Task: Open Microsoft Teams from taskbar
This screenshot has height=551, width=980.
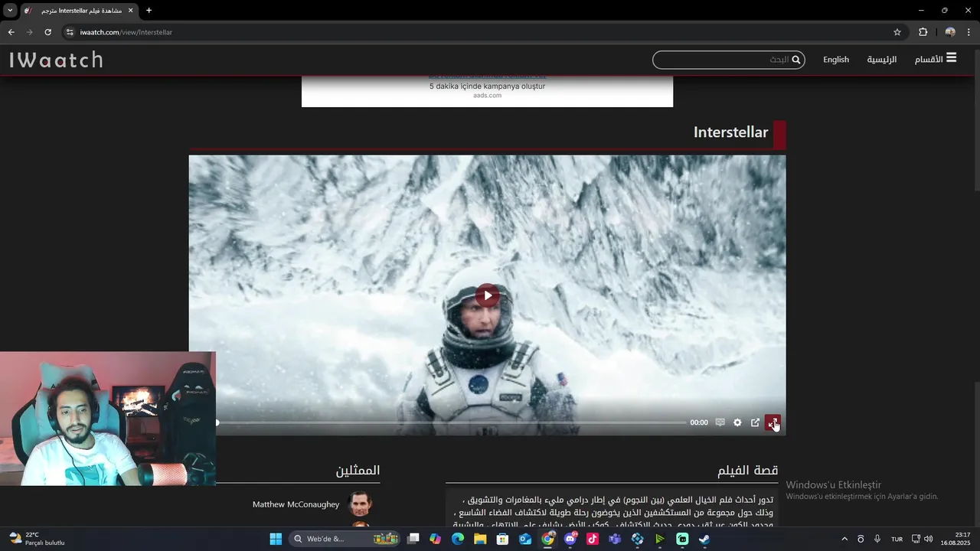Action: 615,539
